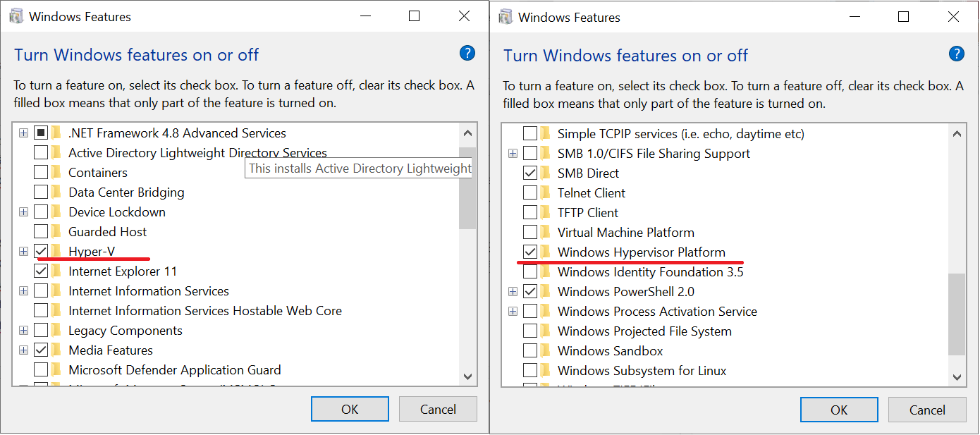Click the folder icon beside Hyper-V
This screenshot has width=980, height=435.
tap(56, 251)
